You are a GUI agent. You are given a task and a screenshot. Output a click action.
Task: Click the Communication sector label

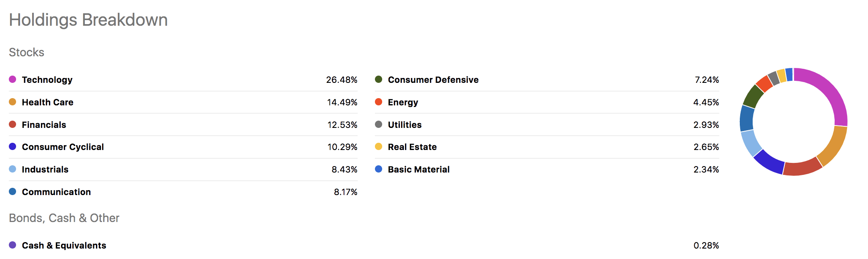coord(56,192)
